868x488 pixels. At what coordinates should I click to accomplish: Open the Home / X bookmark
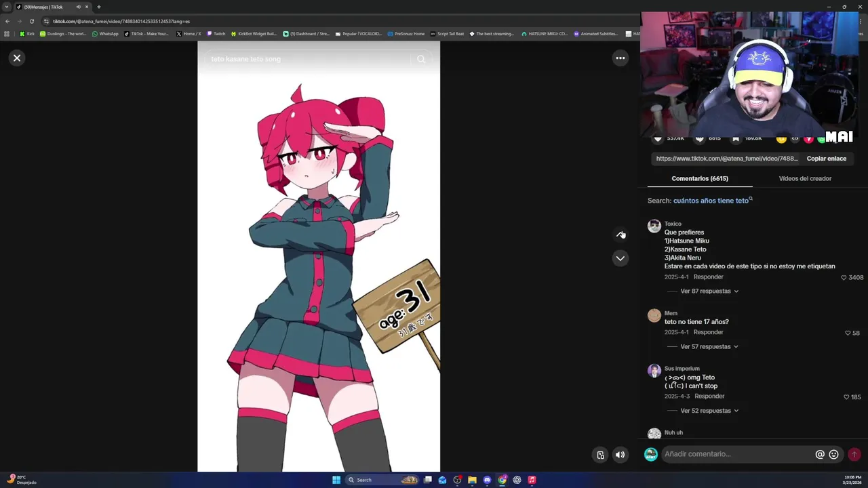189,34
